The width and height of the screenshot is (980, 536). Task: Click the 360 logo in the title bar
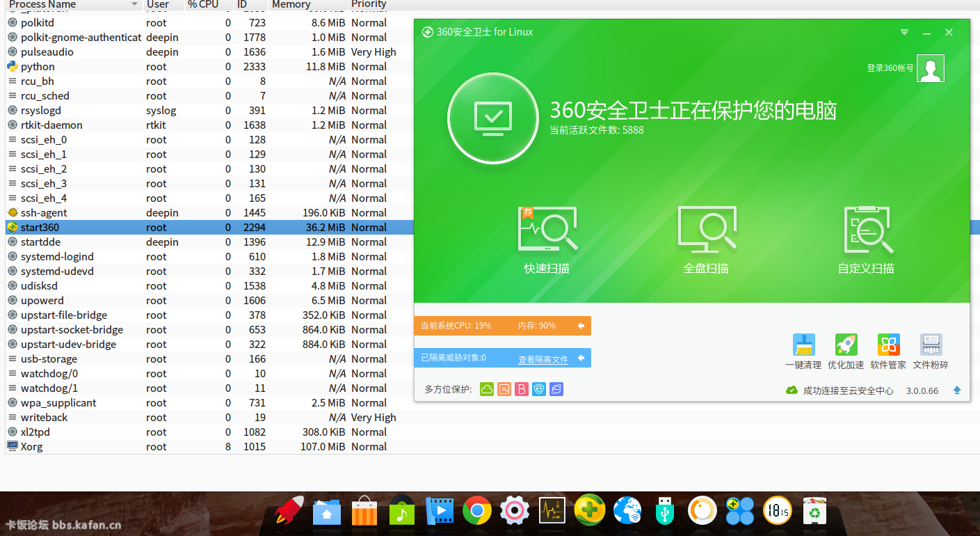point(428,32)
